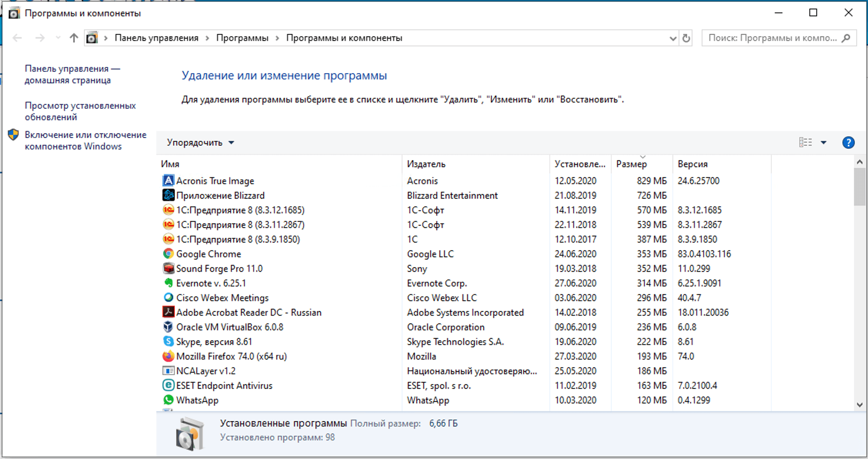This screenshot has width=868, height=459.
Task: Open Панель управления — домашняя страница link
Action: click(x=72, y=74)
